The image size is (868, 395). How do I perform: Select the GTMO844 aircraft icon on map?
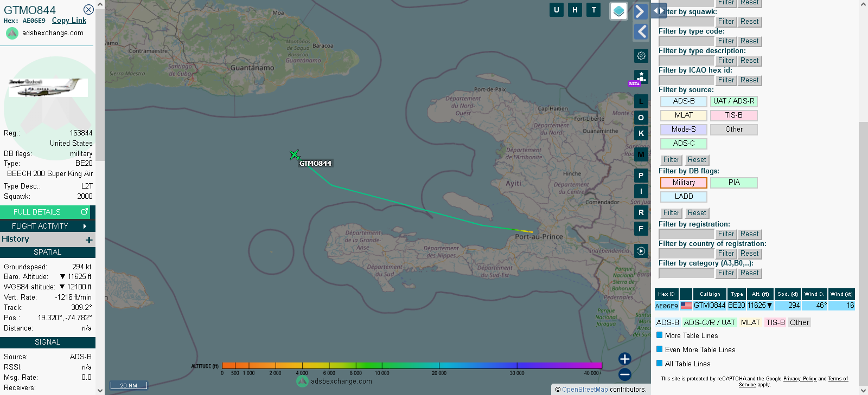click(x=295, y=156)
